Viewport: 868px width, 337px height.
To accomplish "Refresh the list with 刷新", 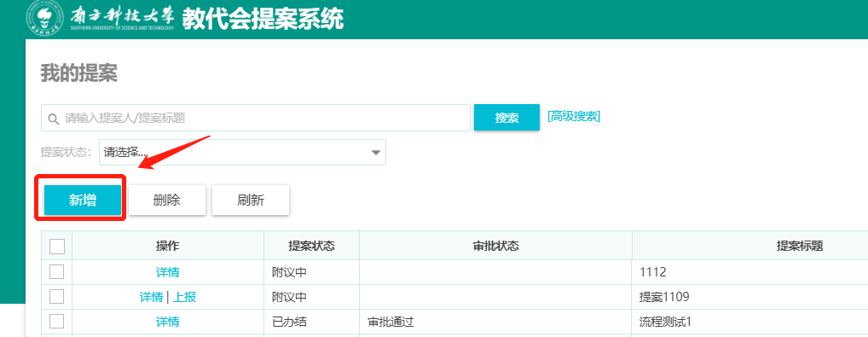I will [250, 200].
